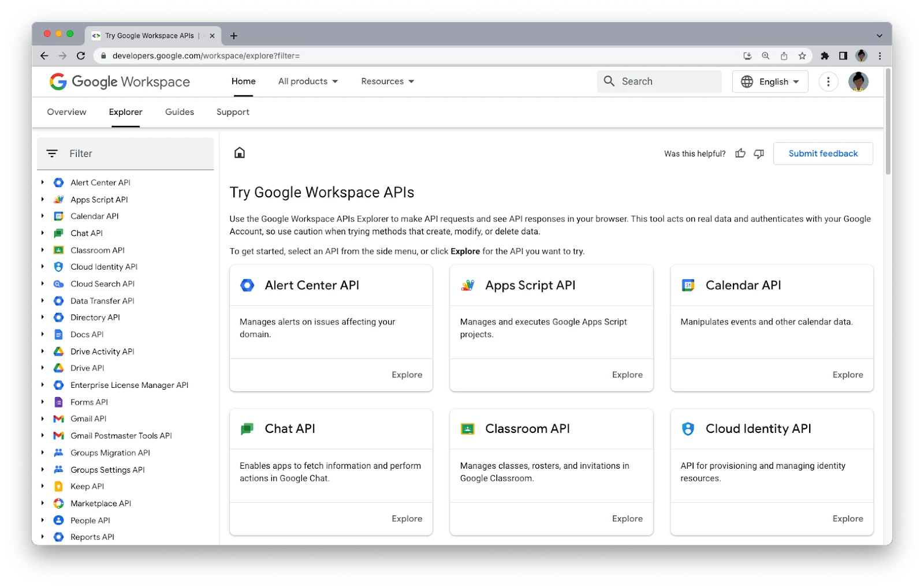Open the English language dropdown
Image resolution: width=924 pixels, height=587 pixels.
pos(770,82)
